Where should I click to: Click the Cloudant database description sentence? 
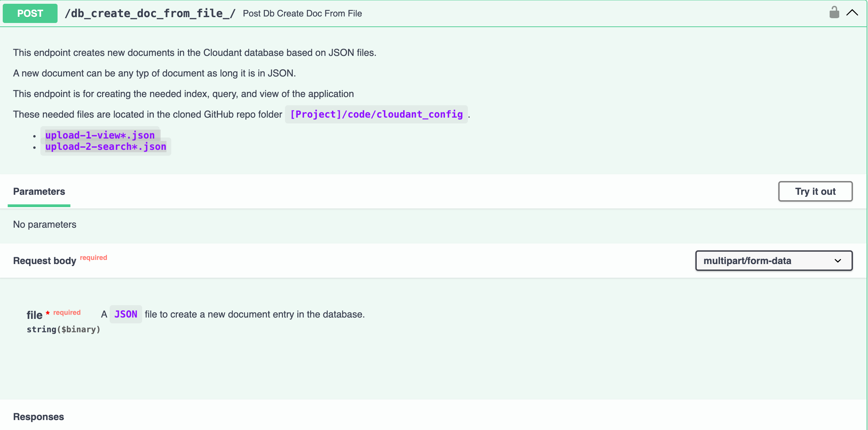[x=194, y=52]
